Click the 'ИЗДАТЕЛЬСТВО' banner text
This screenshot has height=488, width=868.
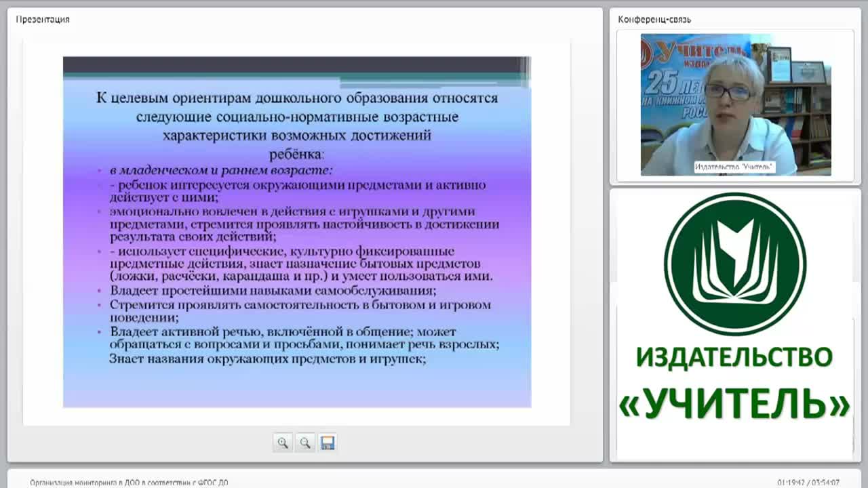coord(734,357)
